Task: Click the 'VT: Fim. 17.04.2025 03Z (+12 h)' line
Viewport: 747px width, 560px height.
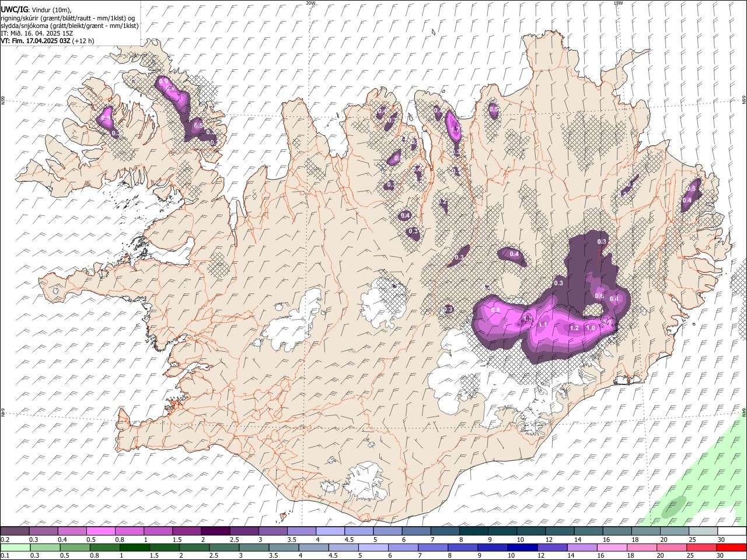Action: pos(47,41)
